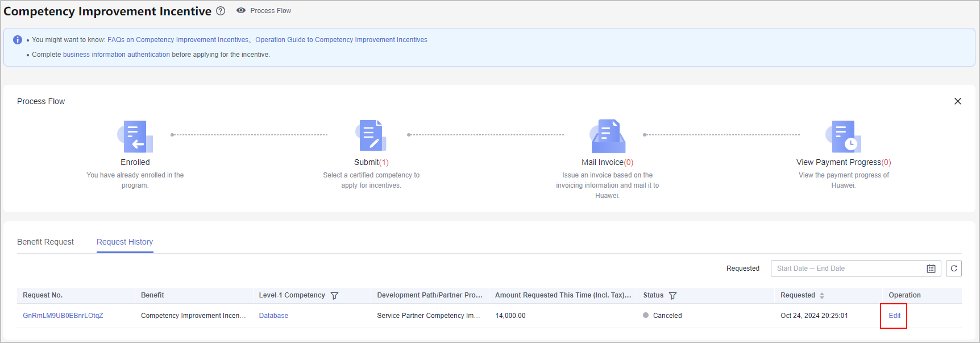Click the View Payment Progress icon

click(844, 137)
